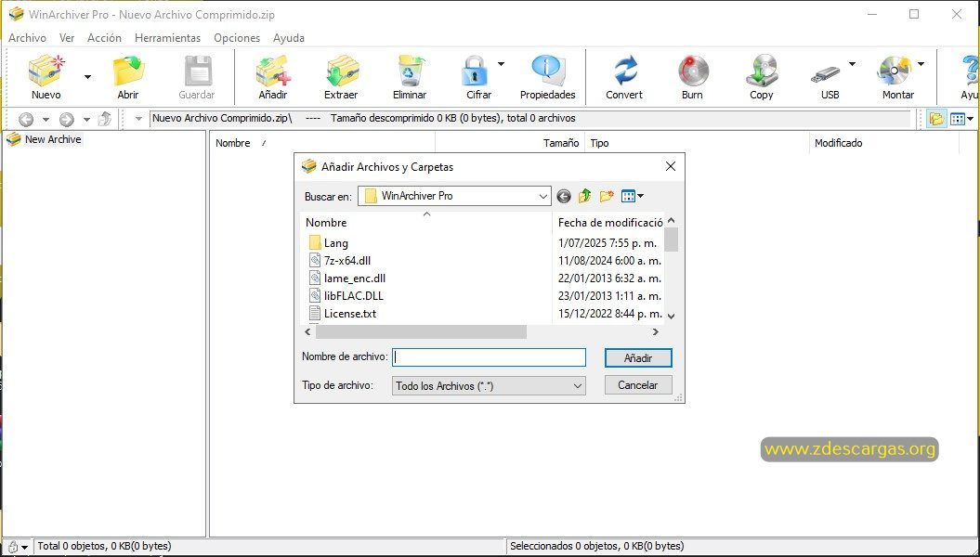980x557 pixels.
Task: Close the Añadir Archivos y Carpetas dialog
Action: coord(671,167)
